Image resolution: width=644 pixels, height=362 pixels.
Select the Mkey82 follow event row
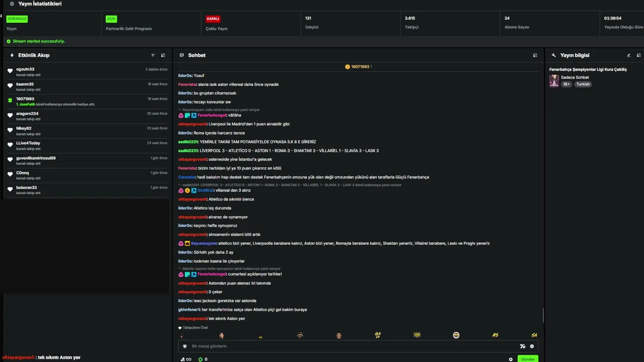87,131
